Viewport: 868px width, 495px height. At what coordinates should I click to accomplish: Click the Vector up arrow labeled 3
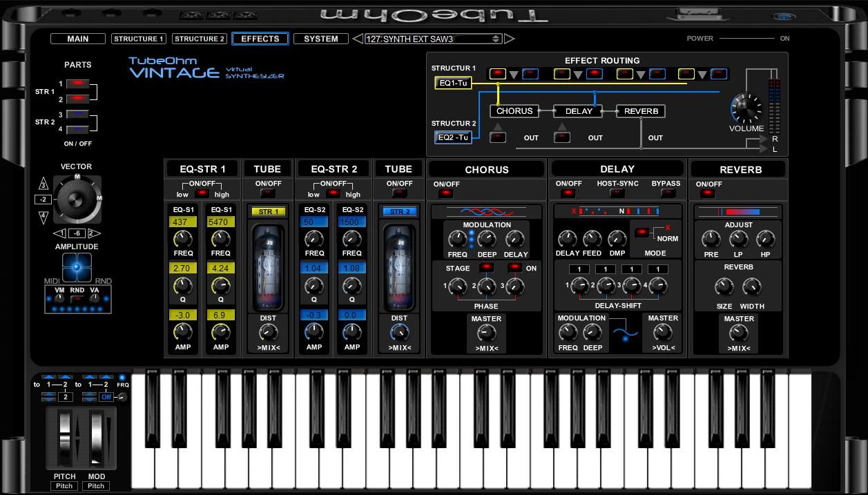44,184
